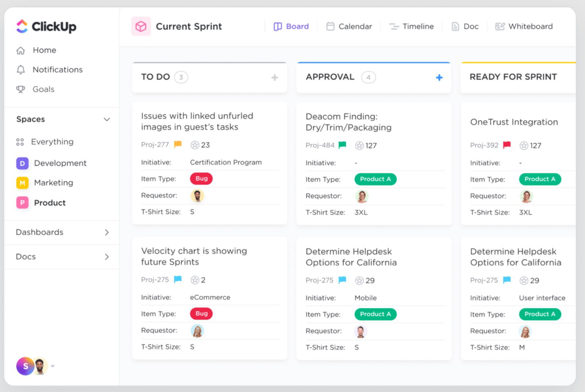Add a task in the APPROVAL column
This screenshot has width=585, height=392.
pyautogui.click(x=439, y=78)
